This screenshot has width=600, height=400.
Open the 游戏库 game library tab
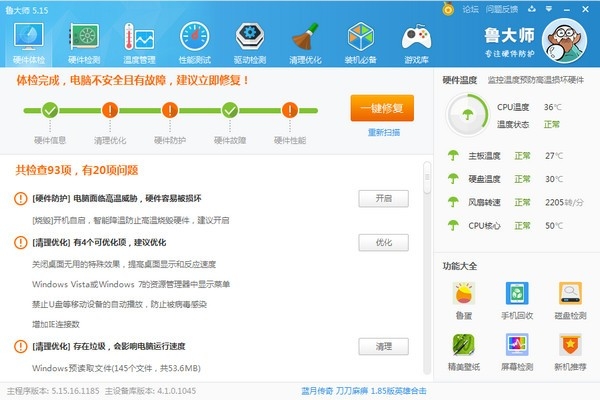coord(416,43)
